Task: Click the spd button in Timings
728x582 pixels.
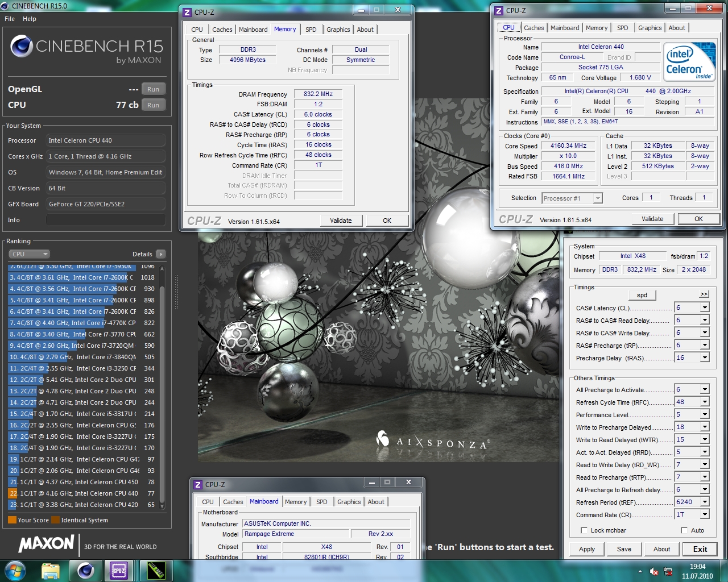Action: click(642, 295)
